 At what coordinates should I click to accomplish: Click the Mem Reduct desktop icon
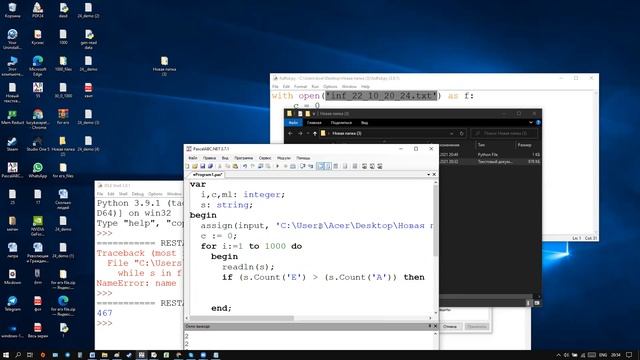pyautogui.click(x=12, y=117)
